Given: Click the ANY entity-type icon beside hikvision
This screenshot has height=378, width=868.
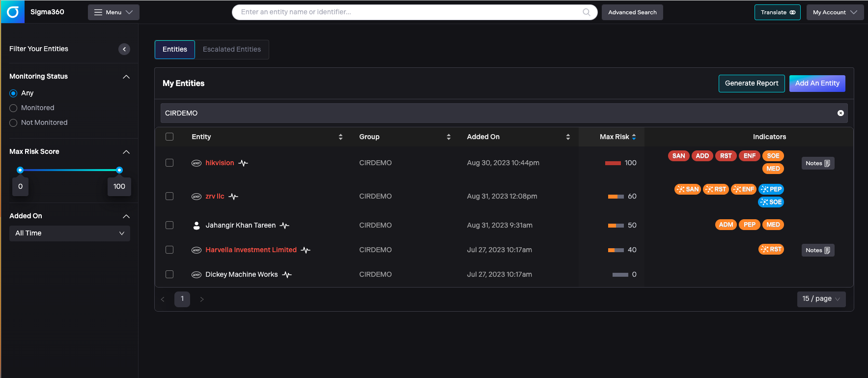Looking at the screenshot, I should click(196, 163).
